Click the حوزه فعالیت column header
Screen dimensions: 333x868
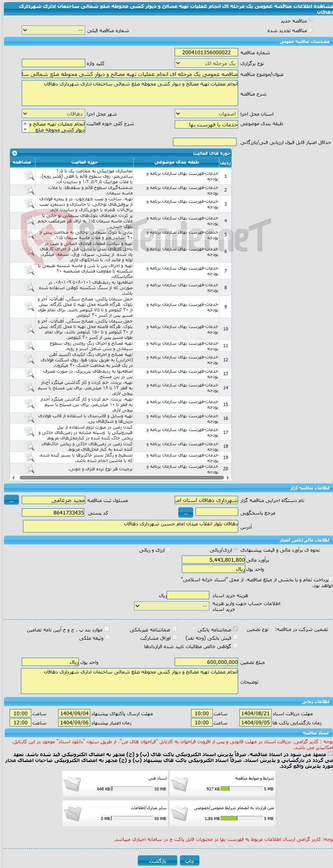click(x=84, y=162)
